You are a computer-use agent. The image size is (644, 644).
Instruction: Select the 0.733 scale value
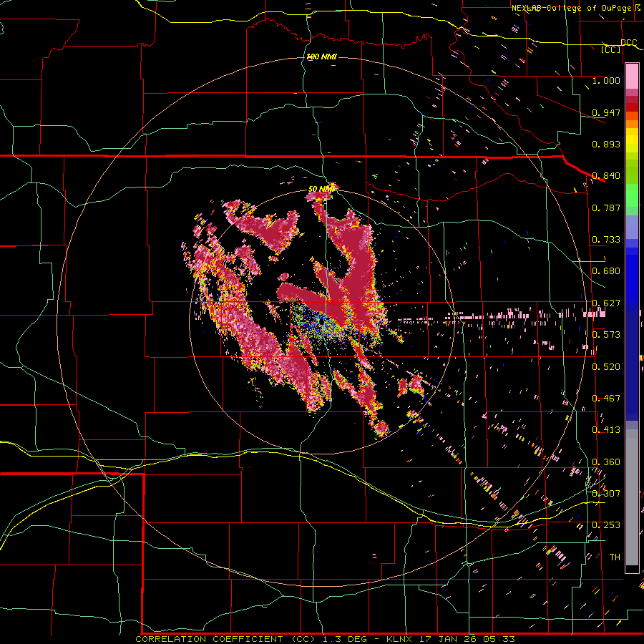pos(606,240)
